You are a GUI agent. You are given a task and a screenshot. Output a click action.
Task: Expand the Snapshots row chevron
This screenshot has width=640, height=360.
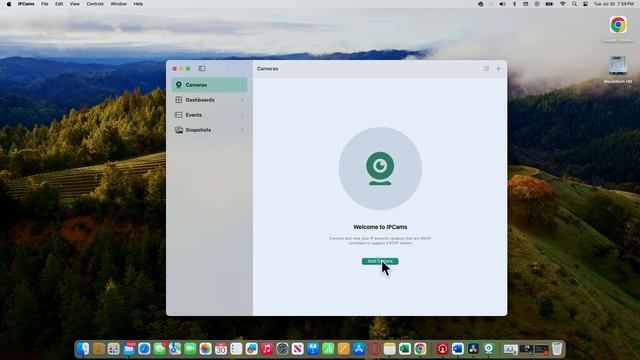(x=242, y=130)
